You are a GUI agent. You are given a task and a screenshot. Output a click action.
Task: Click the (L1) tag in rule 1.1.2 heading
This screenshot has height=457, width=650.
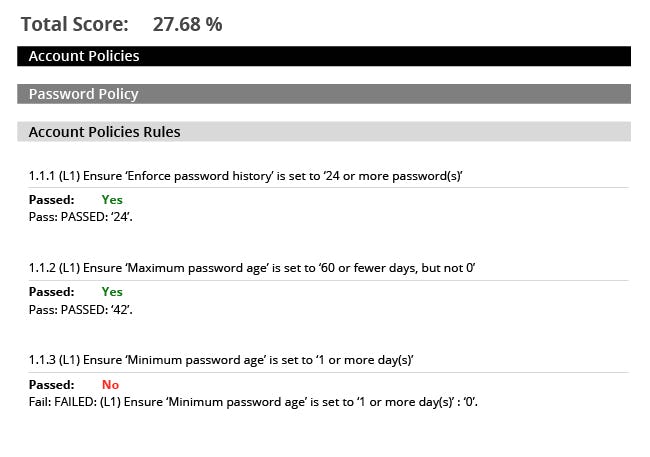(x=69, y=268)
